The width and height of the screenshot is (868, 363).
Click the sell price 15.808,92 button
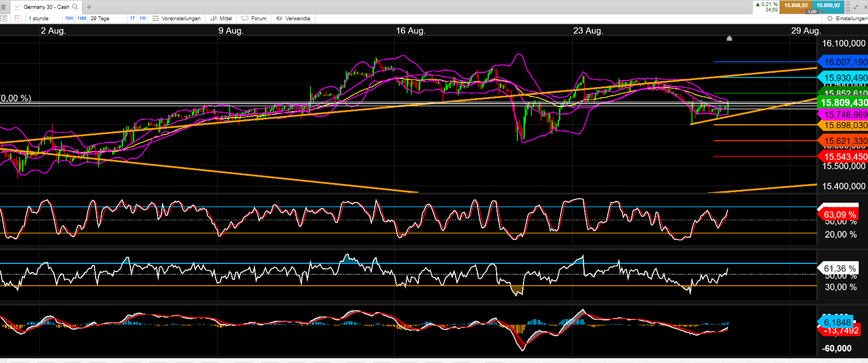(796, 5)
